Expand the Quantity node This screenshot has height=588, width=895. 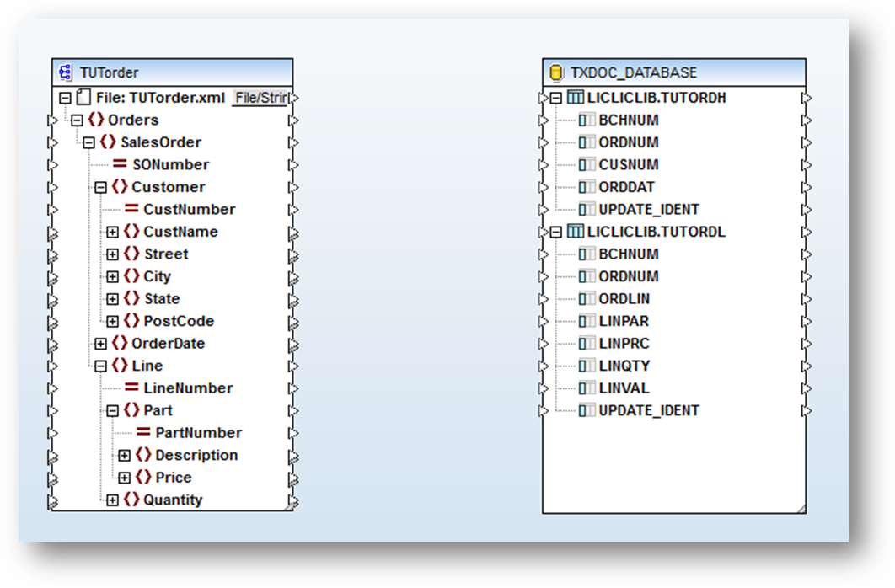pos(112,500)
